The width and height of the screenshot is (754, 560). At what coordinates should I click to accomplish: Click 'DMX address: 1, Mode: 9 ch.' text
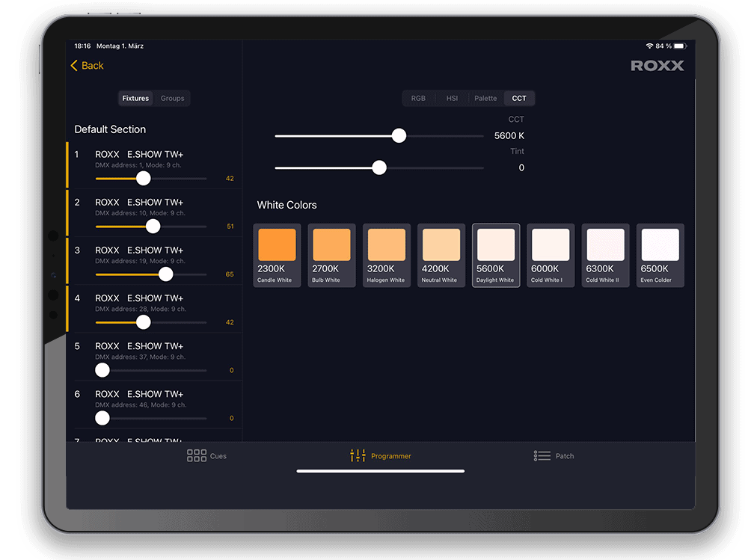click(x=138, y=165)
